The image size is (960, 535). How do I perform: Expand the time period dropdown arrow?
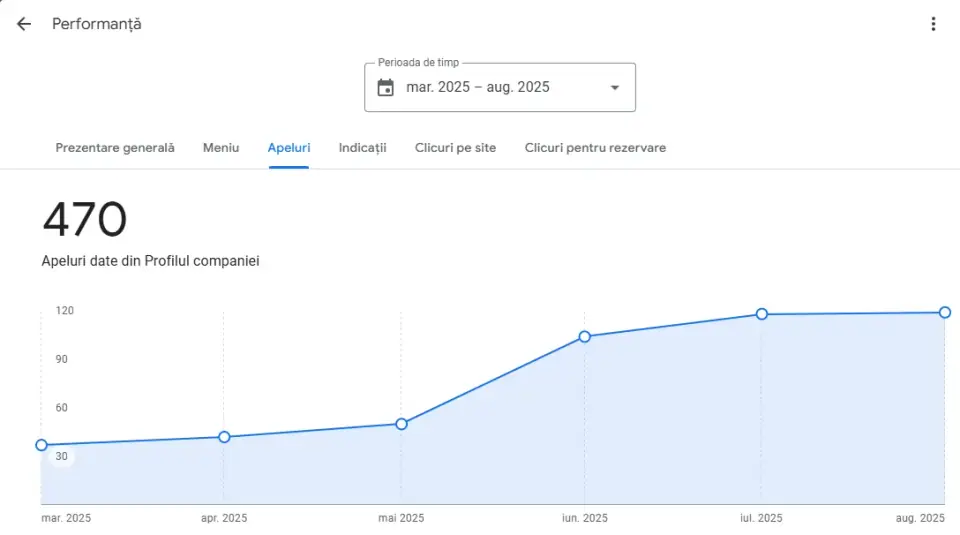click(615, 88)
